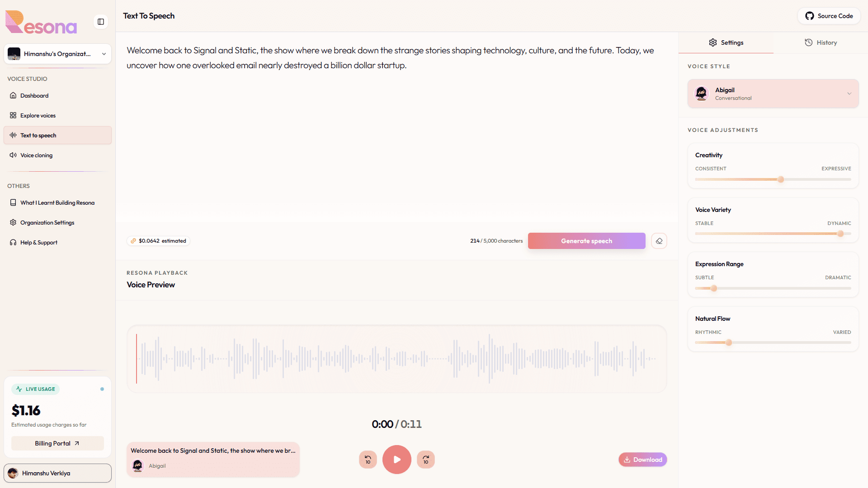This screenshot has height=488, width=868.
Task: Play the voice preview
Action: (397, 460)
